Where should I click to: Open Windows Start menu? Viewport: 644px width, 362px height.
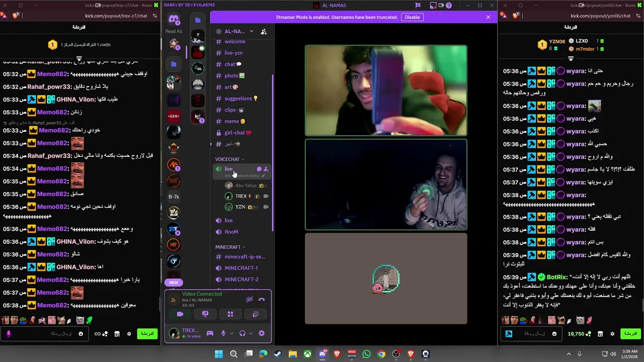point(219,354)
